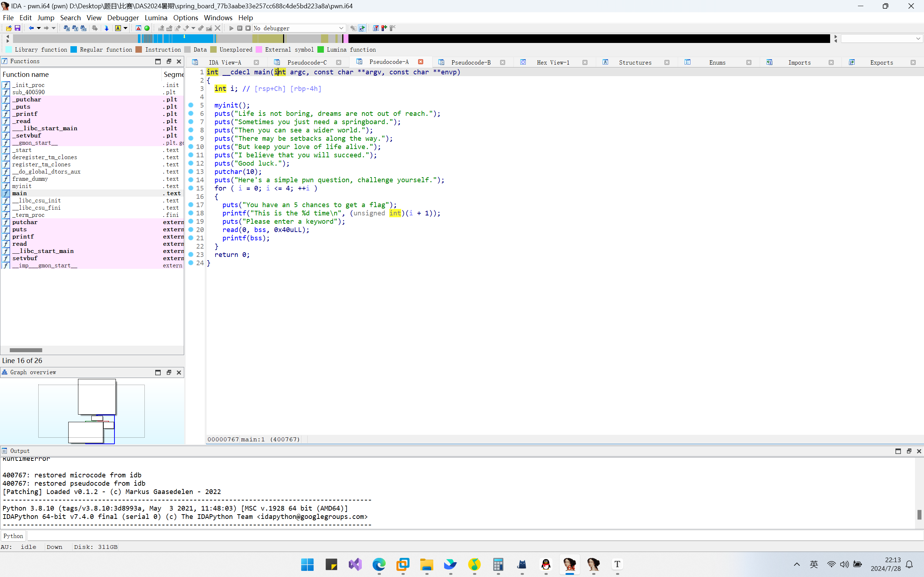The width and height of the screenshot is (924, 577).
Task: Open the Windows Start button in taskbar
Action: [307, 564]
